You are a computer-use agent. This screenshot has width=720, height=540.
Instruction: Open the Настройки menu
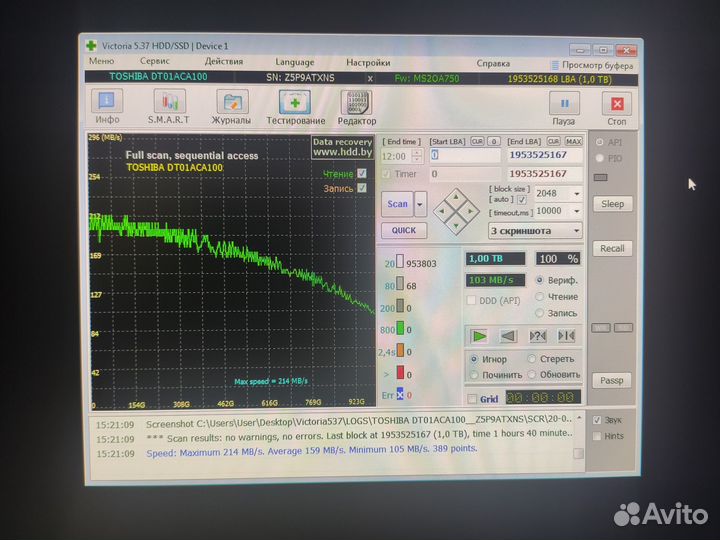[368, 62]
